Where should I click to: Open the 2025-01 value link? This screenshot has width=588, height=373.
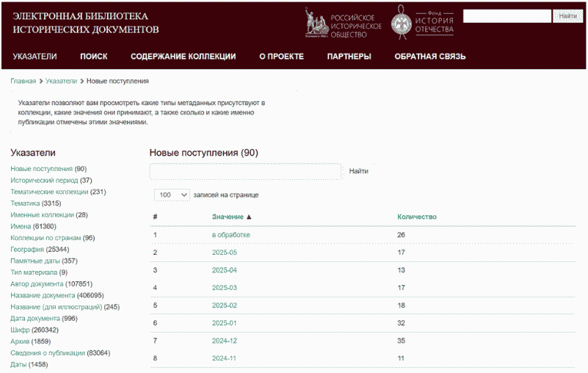coord(225,322)
